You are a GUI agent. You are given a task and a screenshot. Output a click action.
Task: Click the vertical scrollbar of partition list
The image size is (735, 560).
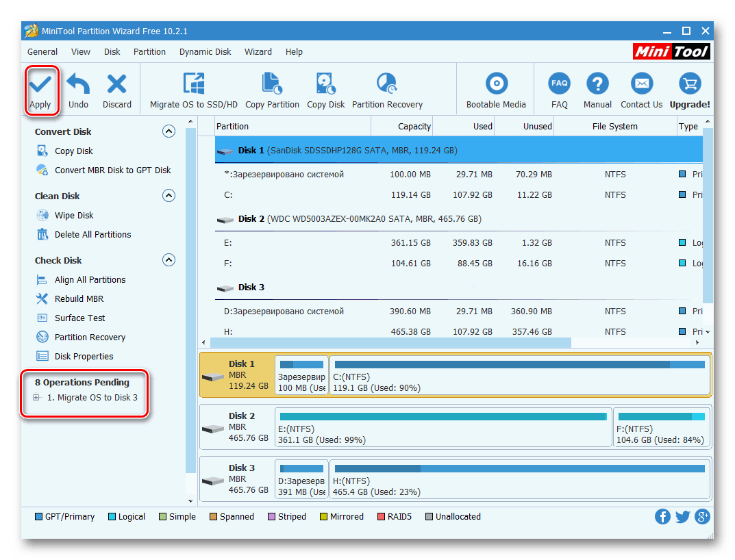click(x=708, y=216)
